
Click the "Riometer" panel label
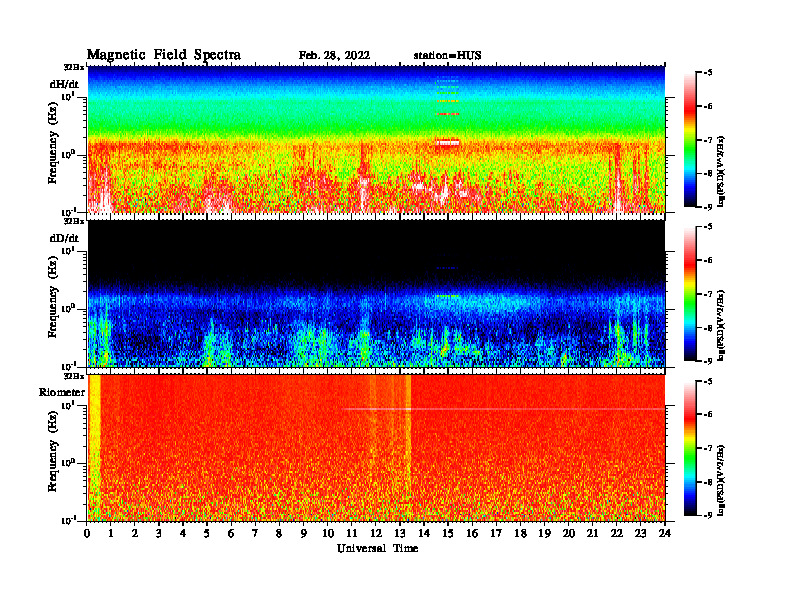click(62, 392)
